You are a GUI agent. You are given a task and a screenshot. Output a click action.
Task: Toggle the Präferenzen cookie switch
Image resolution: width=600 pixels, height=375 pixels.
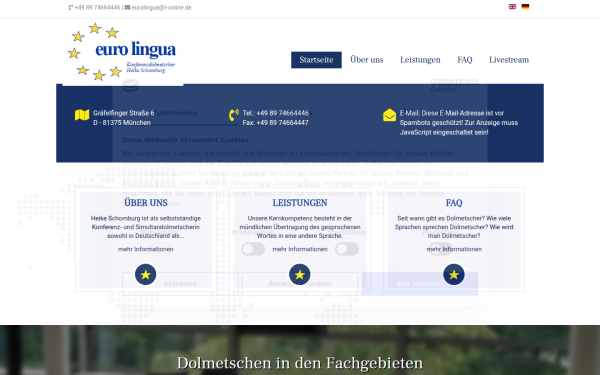(x=253, y=249)
